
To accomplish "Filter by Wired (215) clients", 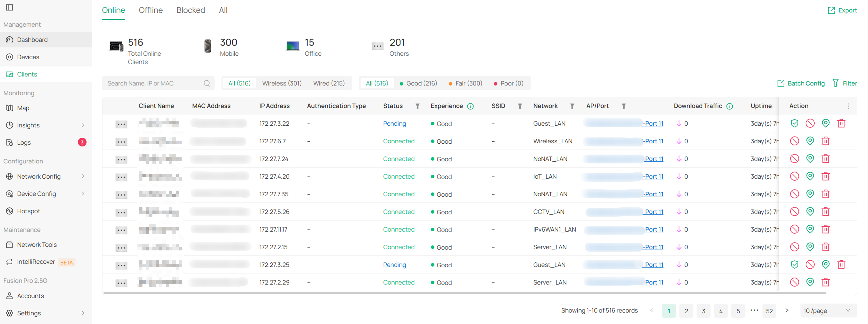I will pos(329,83).
